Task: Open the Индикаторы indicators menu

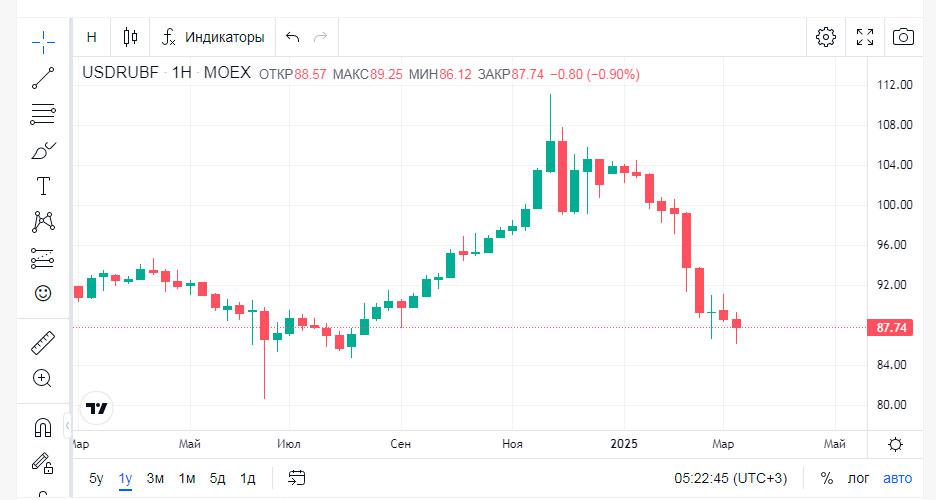Action: (x=213, y=37)
